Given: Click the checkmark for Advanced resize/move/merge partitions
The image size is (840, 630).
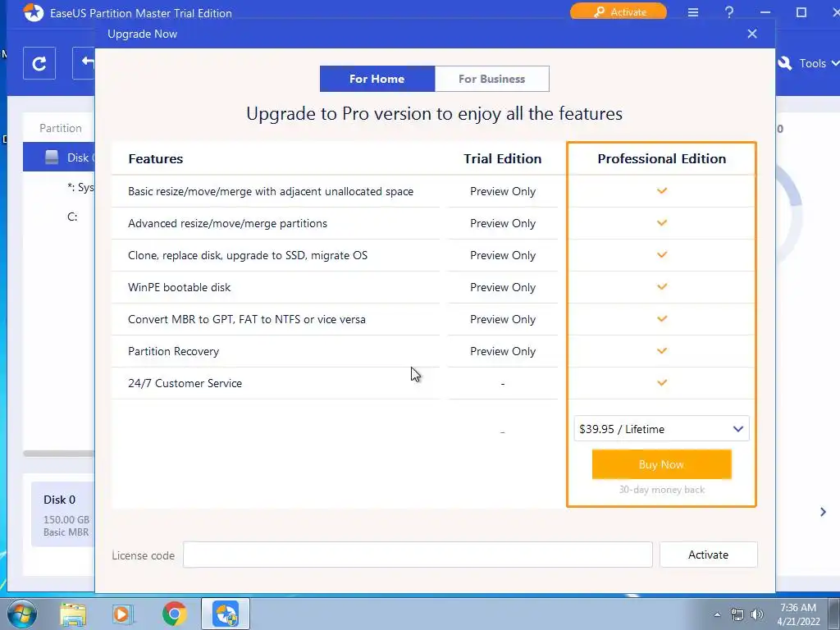Looking at the screenshot, I should (x=662, y=223).
